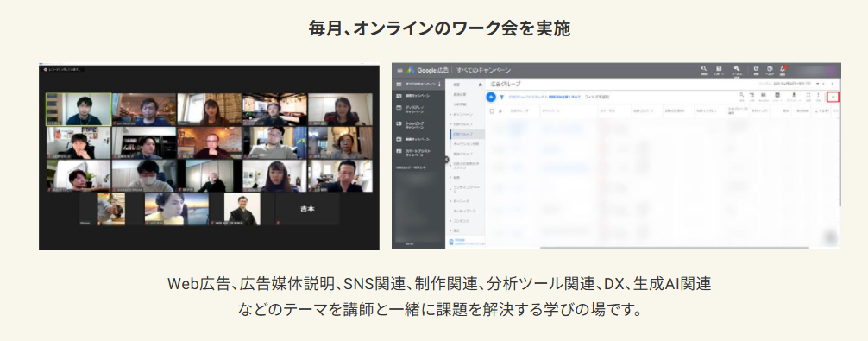Screen dimensions: 868x341
Task: Click the blue plus button to add ad group
Action: coord(490,97)
